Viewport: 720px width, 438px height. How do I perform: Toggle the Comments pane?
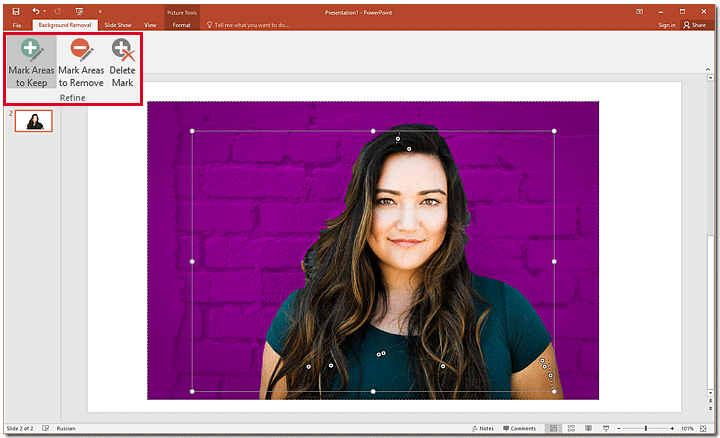tap(520, 428)
